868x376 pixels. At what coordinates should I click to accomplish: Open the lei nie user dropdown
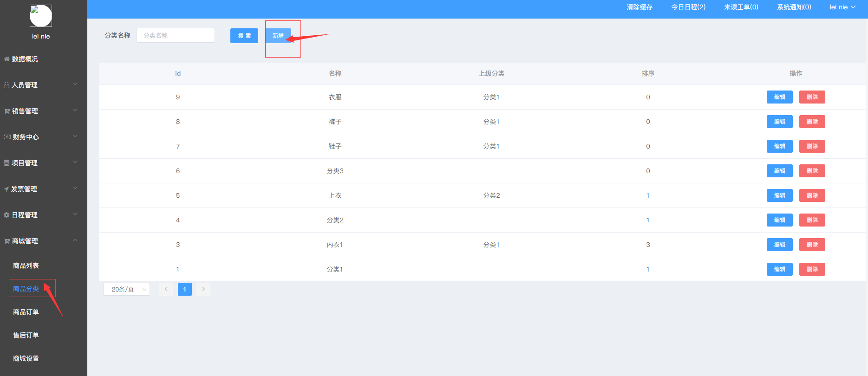point(842,7)
